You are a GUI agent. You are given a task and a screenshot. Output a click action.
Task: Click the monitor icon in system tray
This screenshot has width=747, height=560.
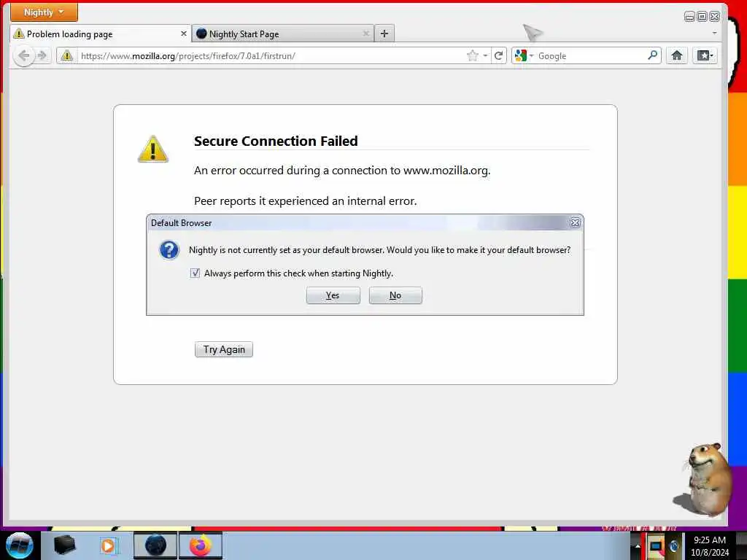click(x=657, y=546)
